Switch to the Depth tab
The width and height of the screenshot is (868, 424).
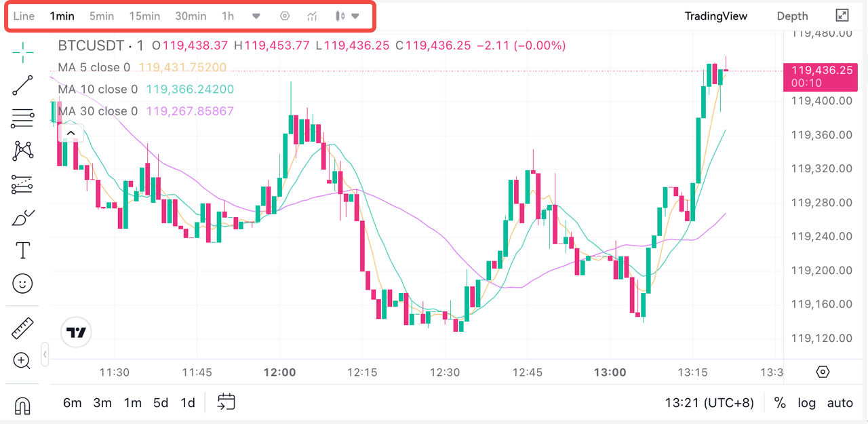793,16
